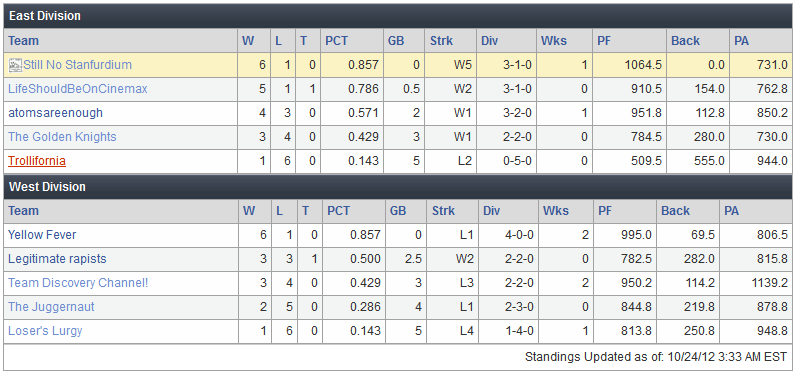Screen dimensions: 796x374
Task: Open Loser's Lurgy team page
Action: [45, 331]
